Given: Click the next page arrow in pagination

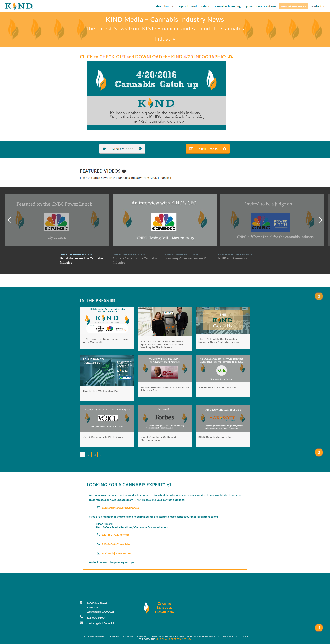Looking at the screenshot, I should tap(101, 455).
